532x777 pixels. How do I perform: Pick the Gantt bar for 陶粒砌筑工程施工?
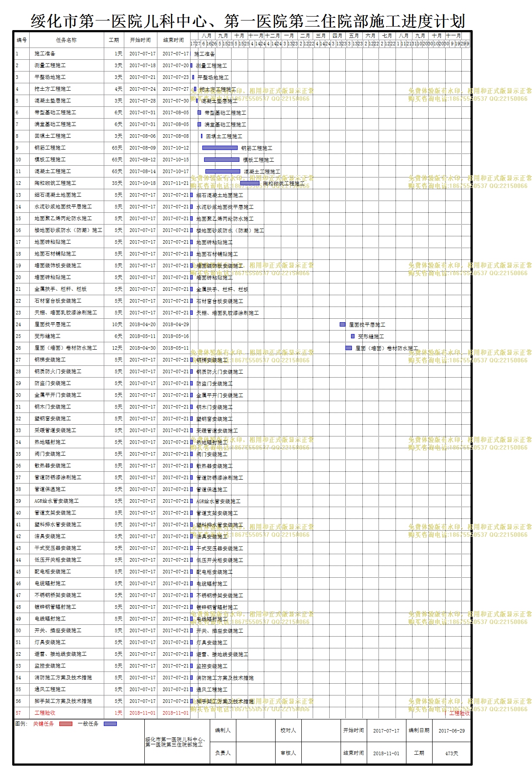250,183
